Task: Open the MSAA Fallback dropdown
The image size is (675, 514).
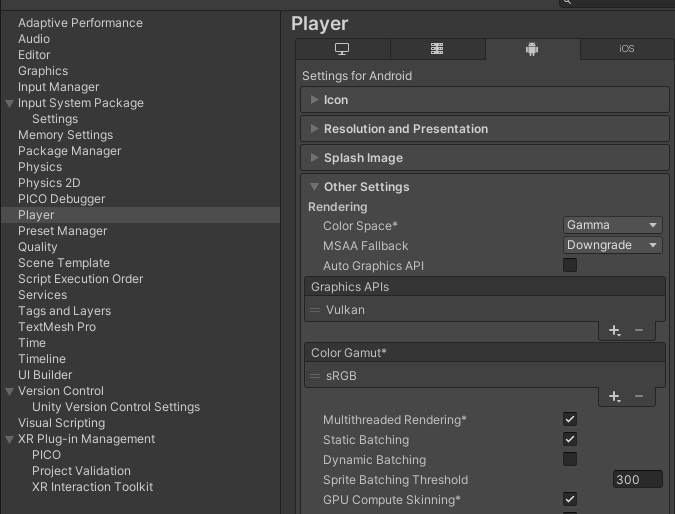Action: (x=613, y=245)
